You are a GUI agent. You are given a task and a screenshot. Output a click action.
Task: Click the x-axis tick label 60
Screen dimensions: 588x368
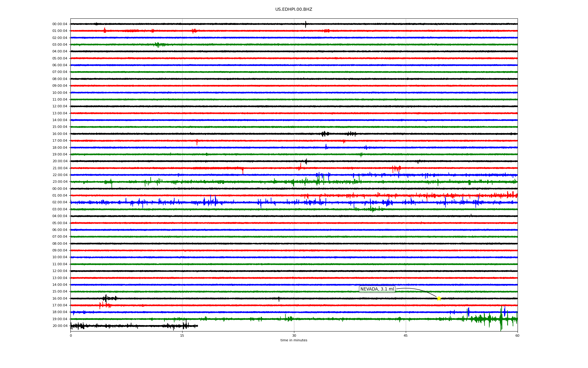click(x=517, y=335)
